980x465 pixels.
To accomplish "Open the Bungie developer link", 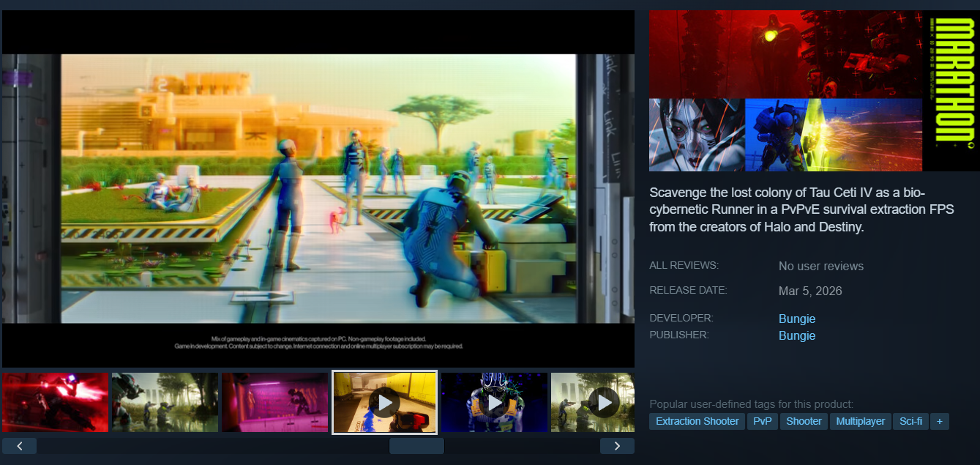I will [x=797, y=319].
